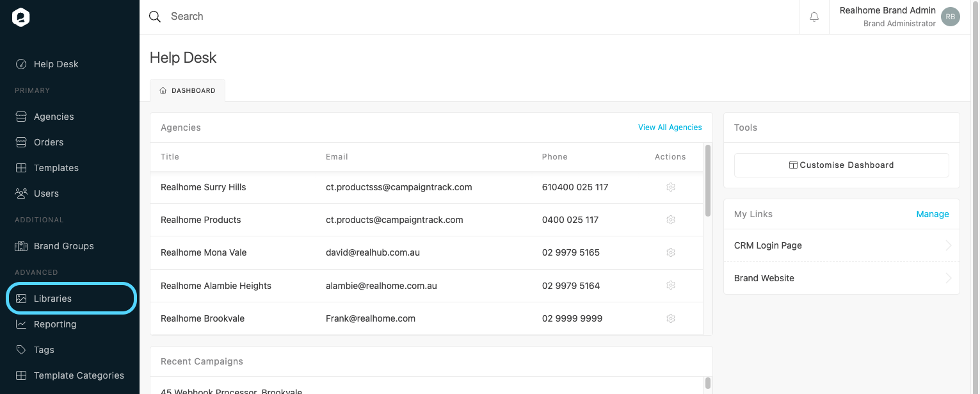Click email ct.productsss@campaigntrack.com
The width and height of the screenshot is (980, 394).
pyautogui.click(x=399, y=187)
